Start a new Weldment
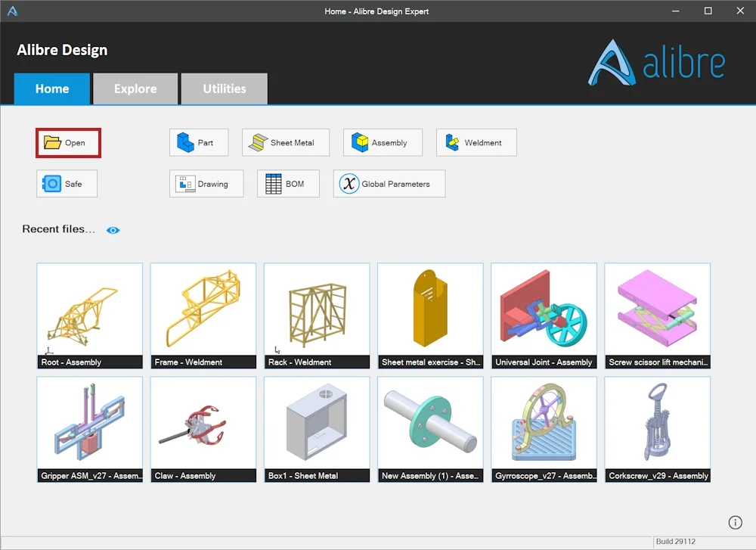Image resolution: width=756 pixels, height=550 pixels. pos(476,142)
